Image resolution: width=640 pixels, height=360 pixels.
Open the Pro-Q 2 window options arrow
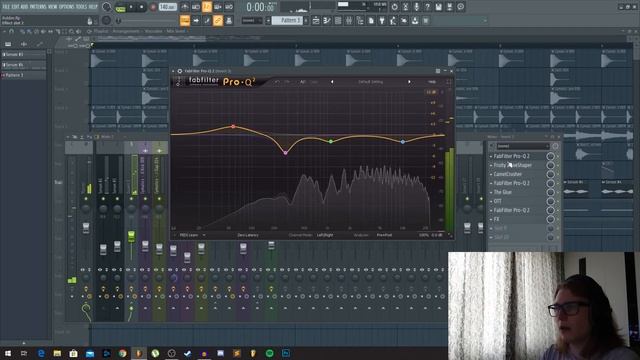coord(173,71)
